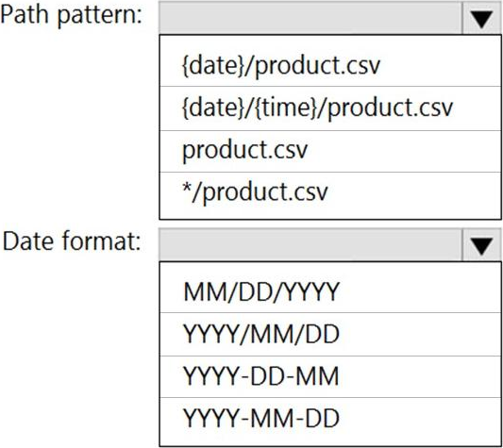Click the Path pattern label

coord(71,15)
